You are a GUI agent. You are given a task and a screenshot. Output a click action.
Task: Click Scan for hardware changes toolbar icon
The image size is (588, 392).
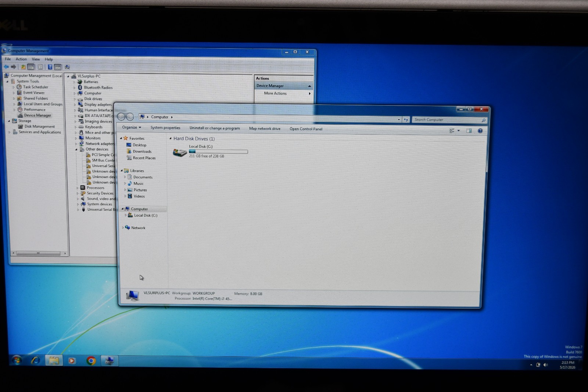[67, 67]
